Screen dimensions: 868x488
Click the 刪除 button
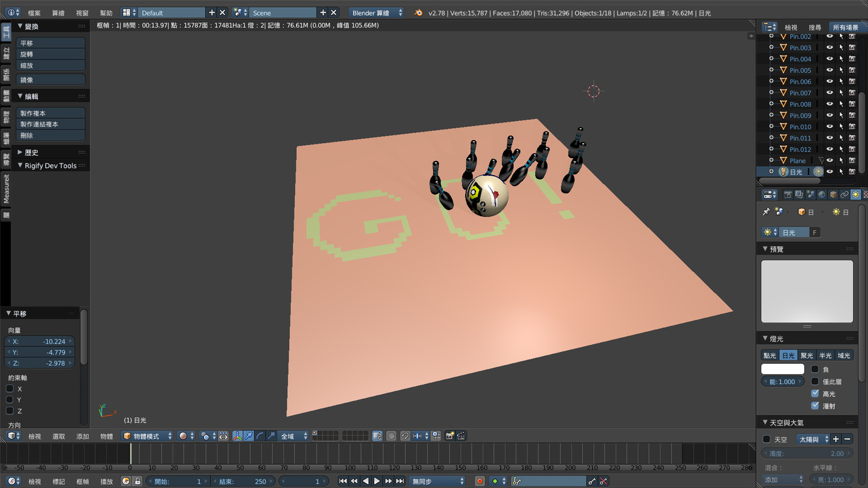(x=51, y=135)
